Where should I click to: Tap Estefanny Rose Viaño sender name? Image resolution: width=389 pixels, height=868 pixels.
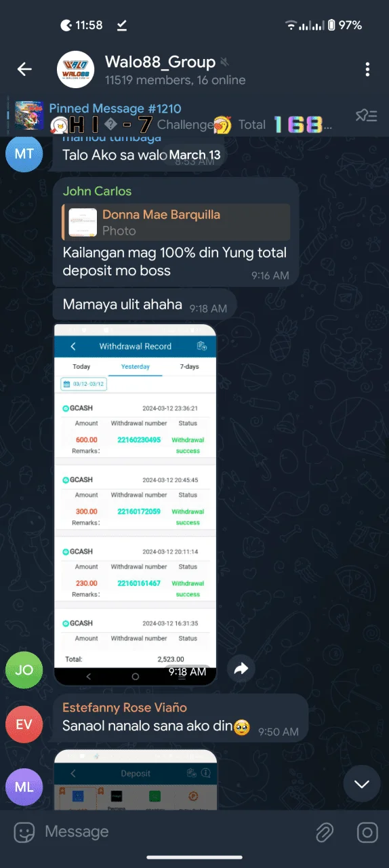[125, 707]
